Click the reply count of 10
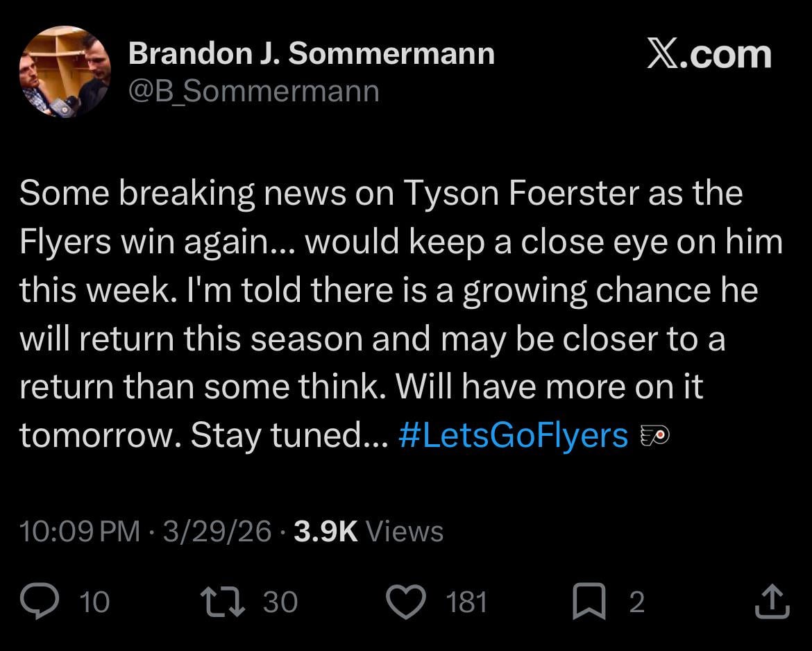The image size is (812, 651). coord(94,602)
